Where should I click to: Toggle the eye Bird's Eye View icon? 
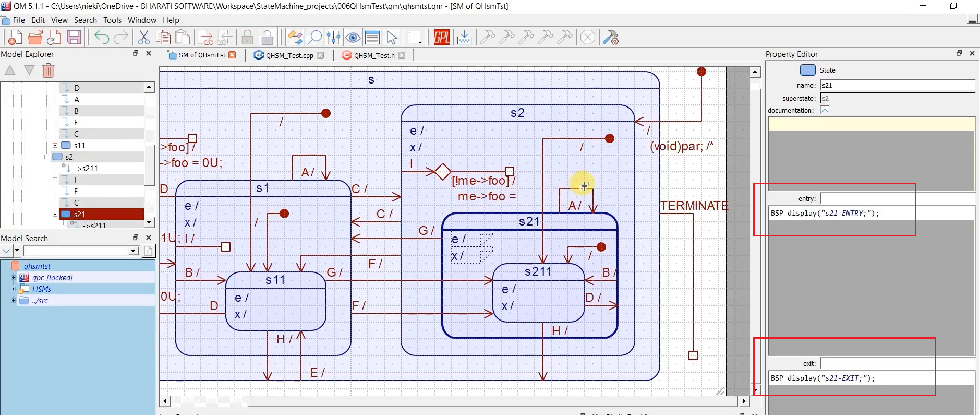353,38
